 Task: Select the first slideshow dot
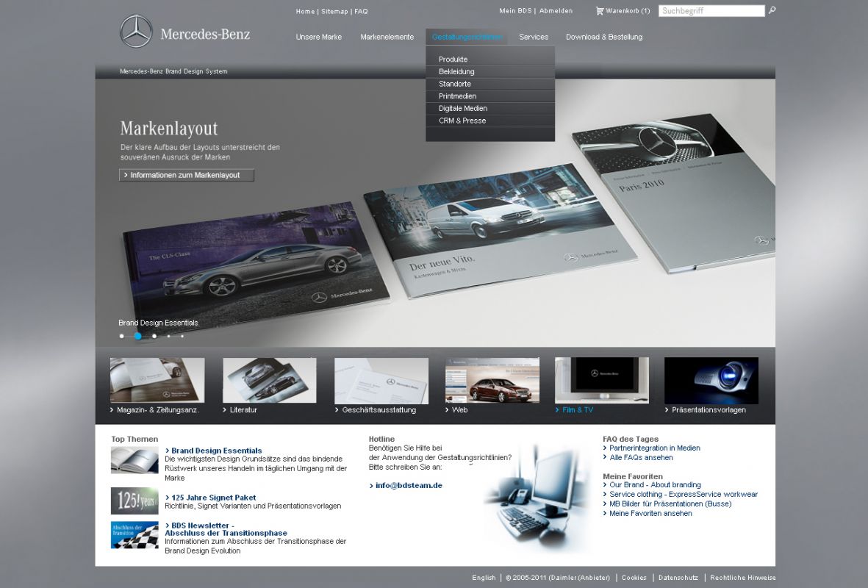coord(122,336)
